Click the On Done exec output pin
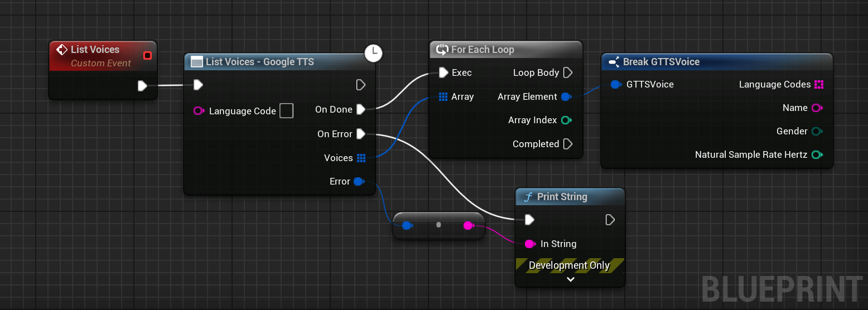The image size is (868, 310). [x=361, y=109]
